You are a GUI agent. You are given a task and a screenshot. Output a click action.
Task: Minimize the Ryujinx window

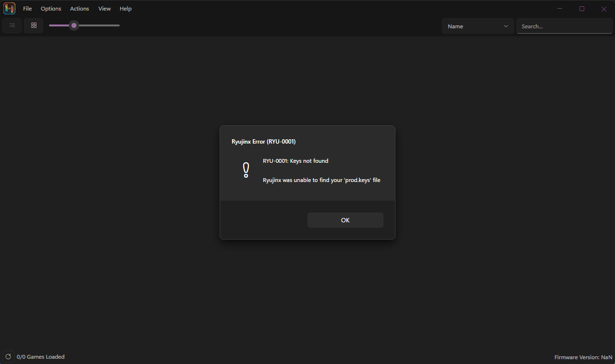click(x=559, y=8)
